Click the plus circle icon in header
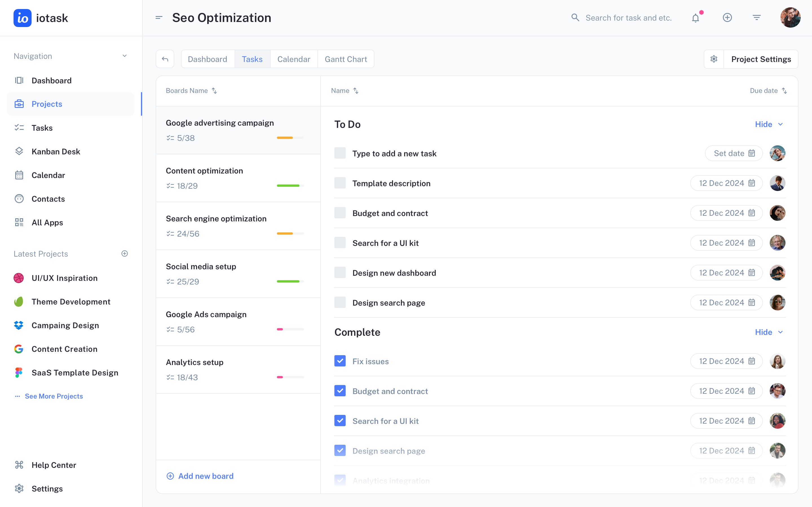The image size is (812, 507). click(727, 18)
